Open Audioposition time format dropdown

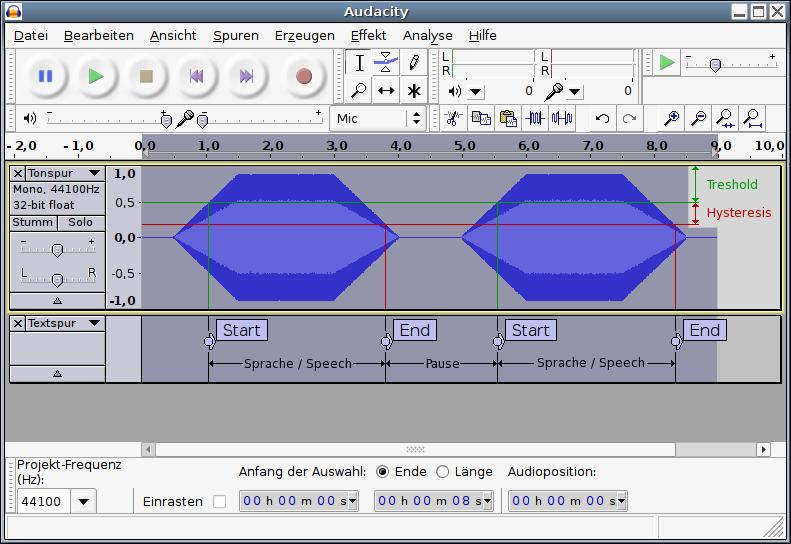click(622, 501)
